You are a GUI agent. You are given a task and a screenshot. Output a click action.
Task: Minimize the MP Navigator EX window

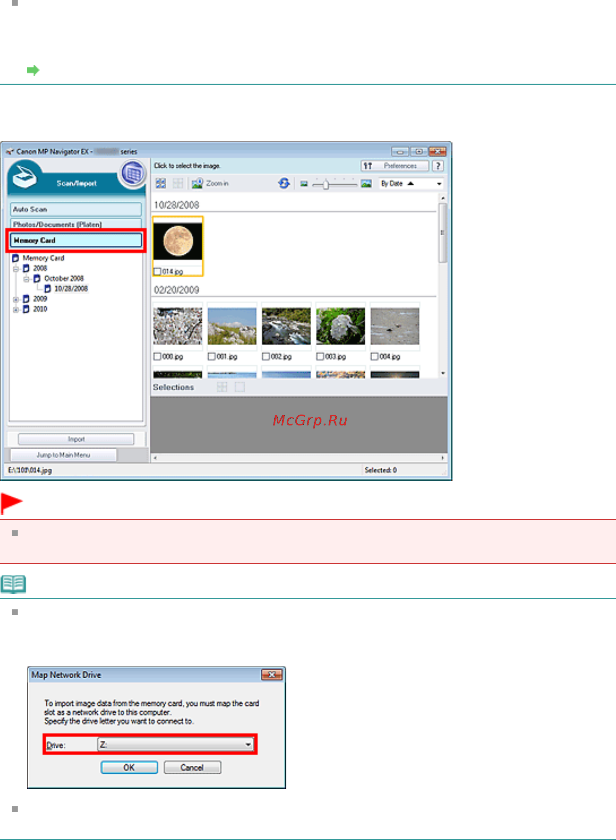pyautogui.click(x=400, y=151)
